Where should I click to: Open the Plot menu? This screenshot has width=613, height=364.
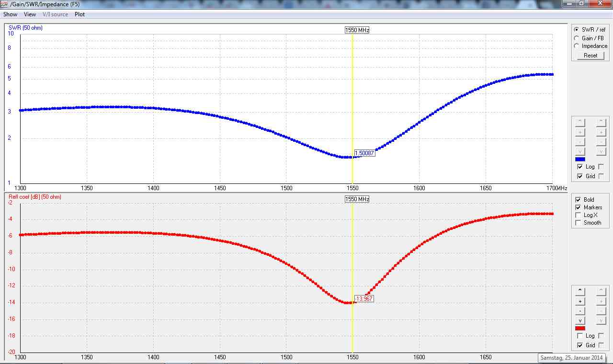click(79, 14)
